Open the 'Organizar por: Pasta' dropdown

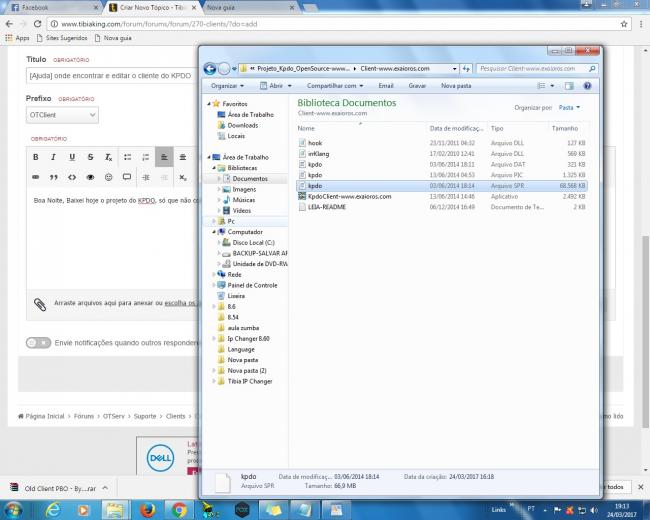[x=569, y=107]
